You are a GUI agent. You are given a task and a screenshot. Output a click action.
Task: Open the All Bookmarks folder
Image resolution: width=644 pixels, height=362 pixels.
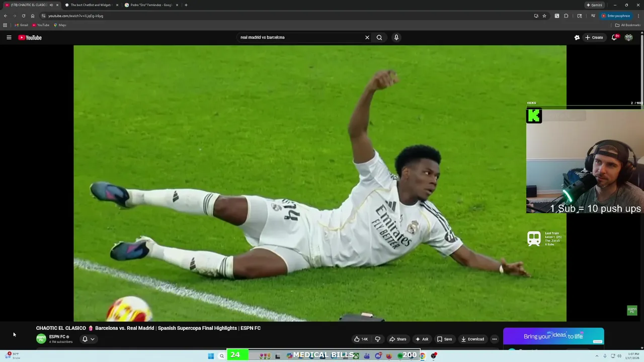(627, 25)
